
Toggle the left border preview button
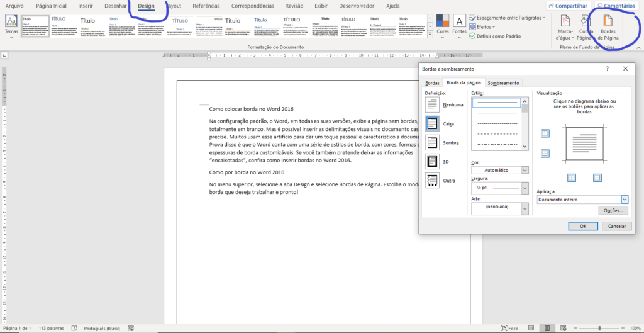tap(571, 178)
